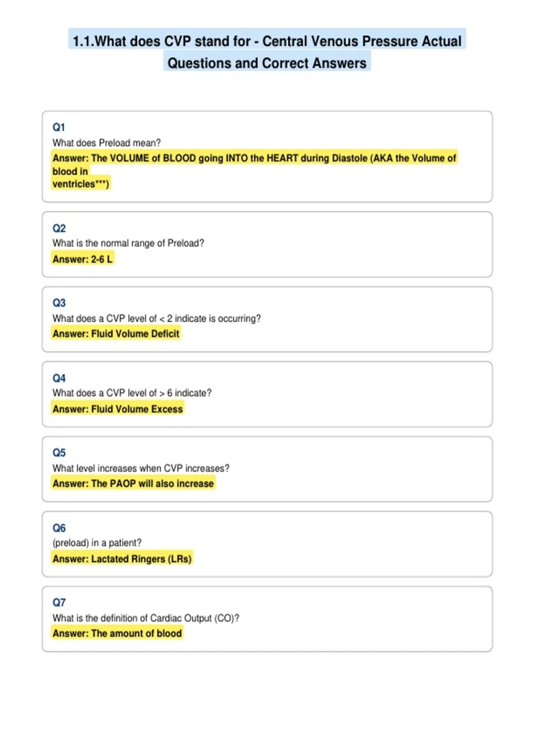The height and width of the screenshot is (756, 534).
Task: Click the highlighted 'Answer: 2-6 L' text
Action: pos(82,259)
